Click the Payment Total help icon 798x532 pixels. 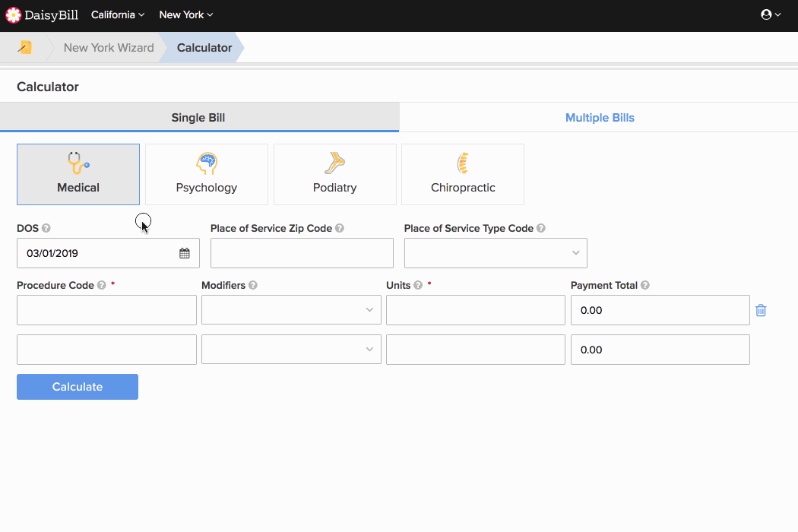644,285
